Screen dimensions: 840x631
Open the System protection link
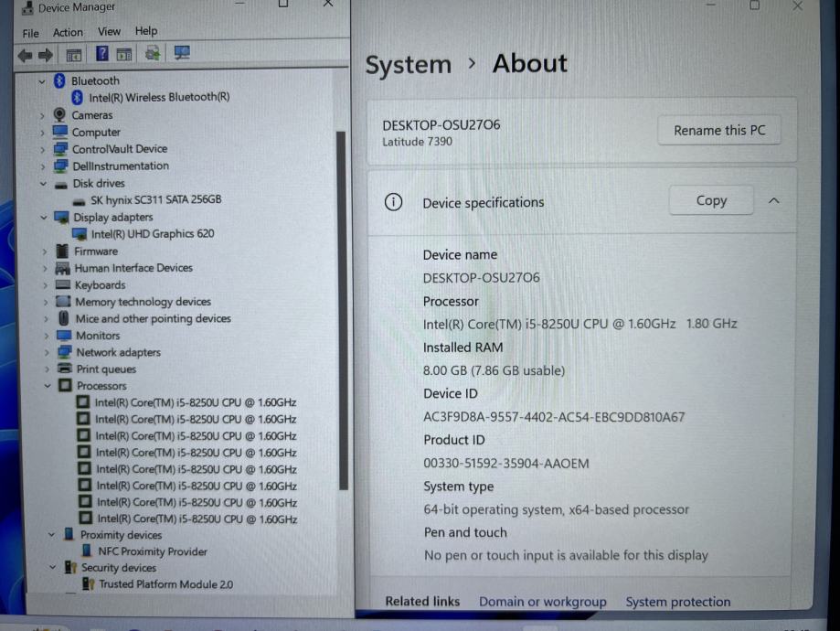pyautogui.click(x=677, y=602)
